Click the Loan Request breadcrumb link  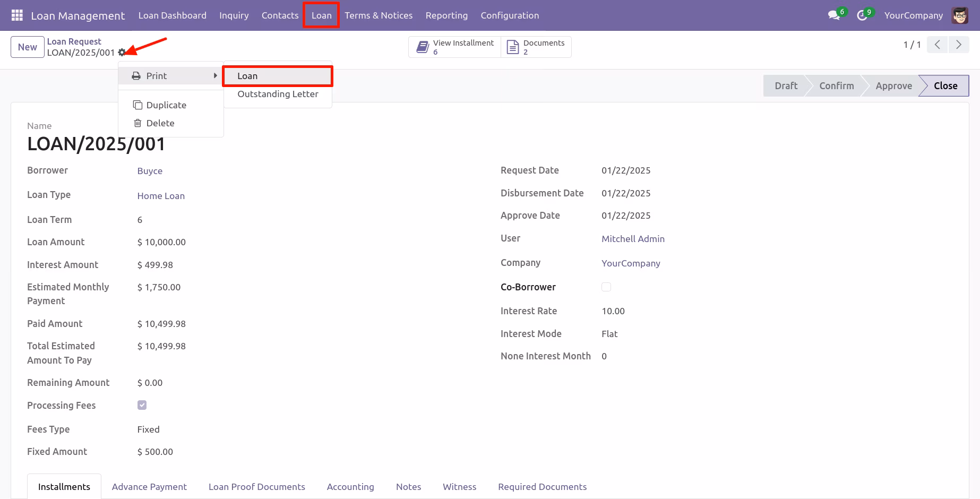click(74, 41)
